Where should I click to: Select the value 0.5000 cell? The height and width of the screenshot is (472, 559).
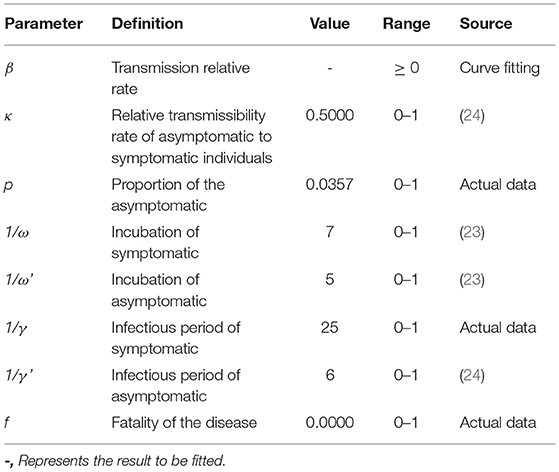330,116
